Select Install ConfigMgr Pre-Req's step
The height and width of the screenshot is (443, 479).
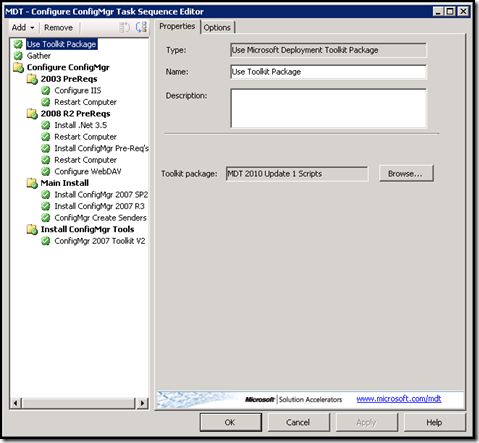[101, 148]
